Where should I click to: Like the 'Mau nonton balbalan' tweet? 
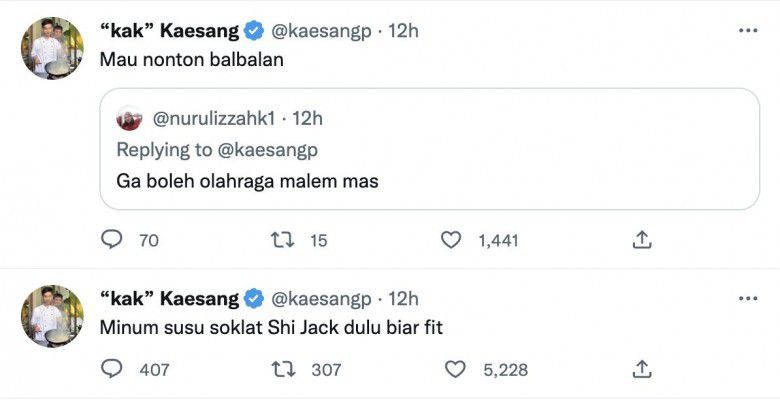pos(452,240)
